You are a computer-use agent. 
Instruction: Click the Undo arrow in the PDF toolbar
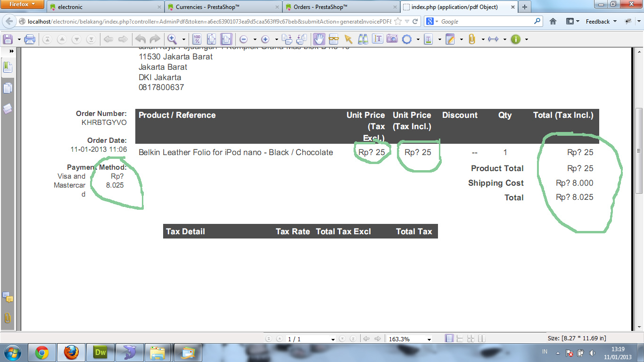click(140, 39)
